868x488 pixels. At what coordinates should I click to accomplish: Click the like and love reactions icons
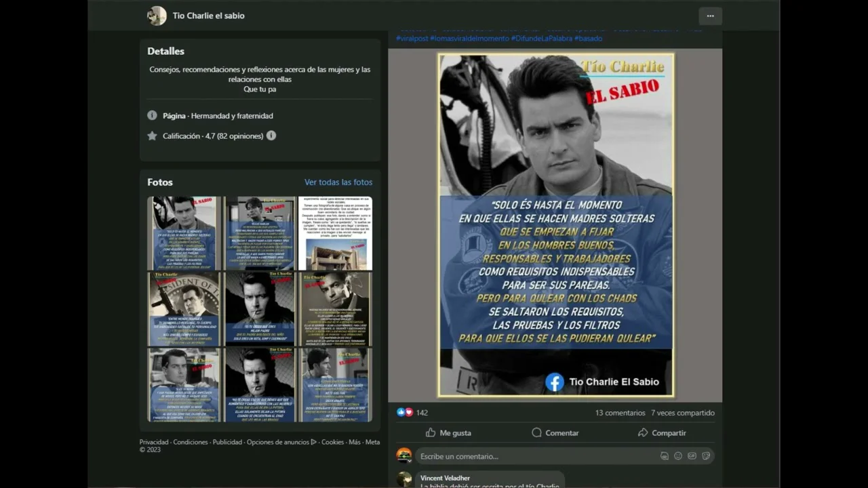pyautogui.click(x=405, y=412)
